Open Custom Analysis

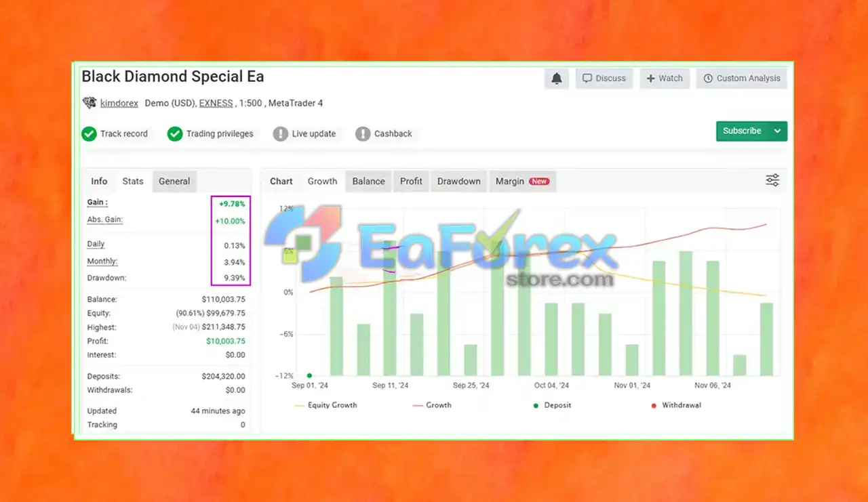pyautogui.click(x=742, y=79)
